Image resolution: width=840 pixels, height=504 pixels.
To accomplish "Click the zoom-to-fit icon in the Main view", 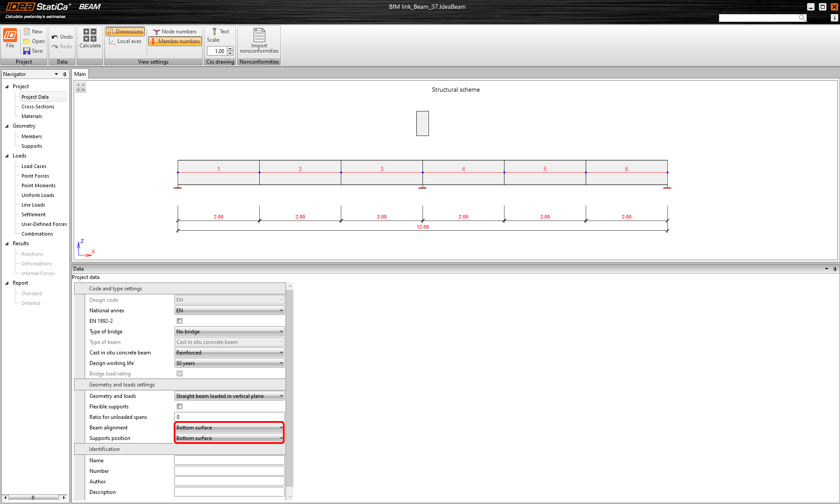I will [x=81, y=87].
